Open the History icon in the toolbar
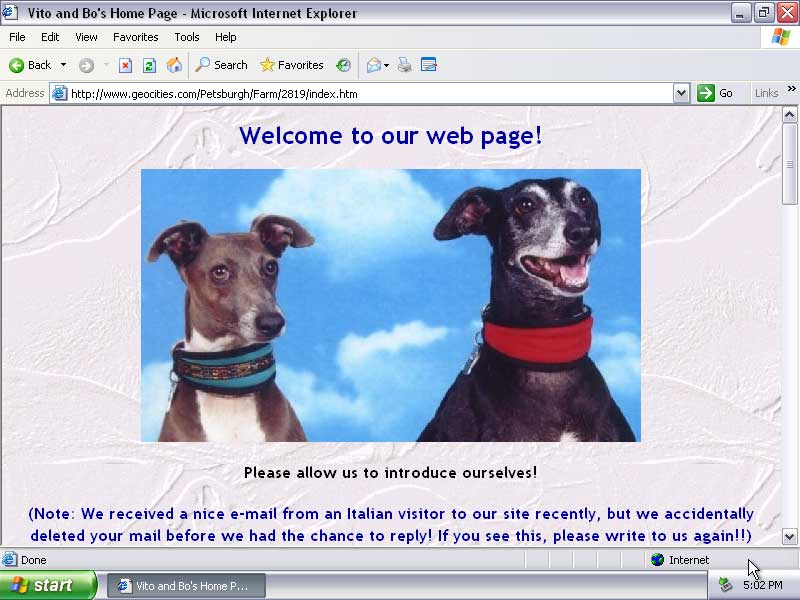The height and width of the screenshot is (600, 800). click(343, 65)
